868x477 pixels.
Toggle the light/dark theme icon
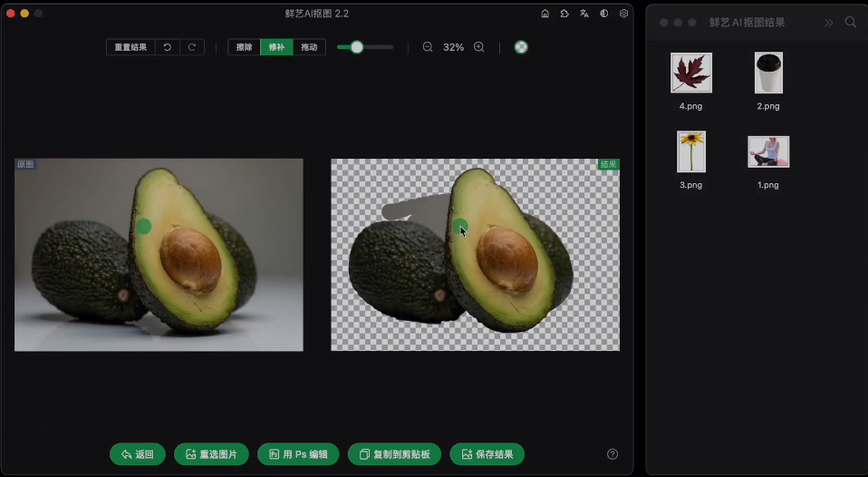[604, 14]
